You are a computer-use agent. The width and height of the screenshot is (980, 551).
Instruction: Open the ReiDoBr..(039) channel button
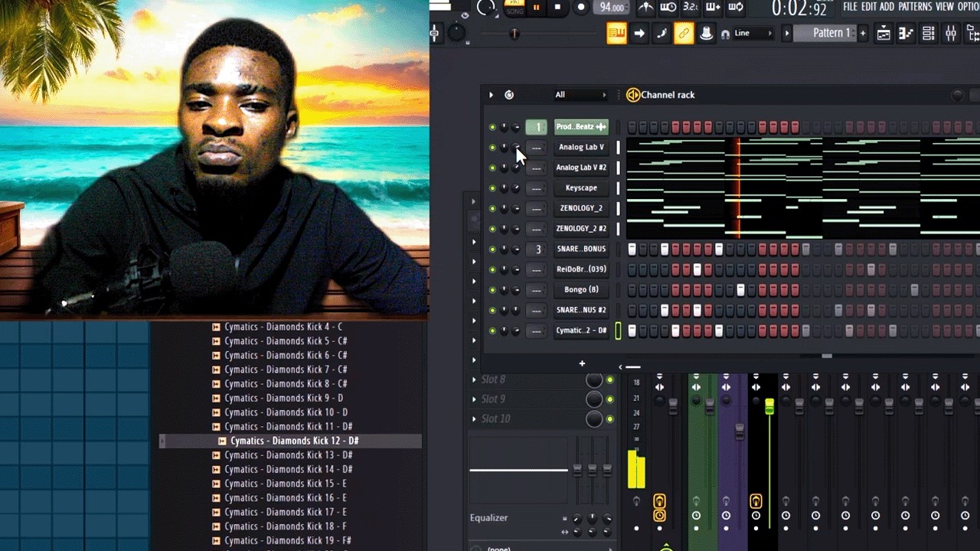[x=581, y=269]
